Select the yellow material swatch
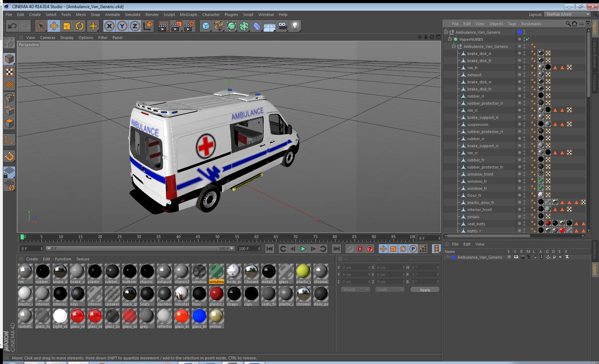The height and width of the screenshot is (364, 599). point(216,318)
